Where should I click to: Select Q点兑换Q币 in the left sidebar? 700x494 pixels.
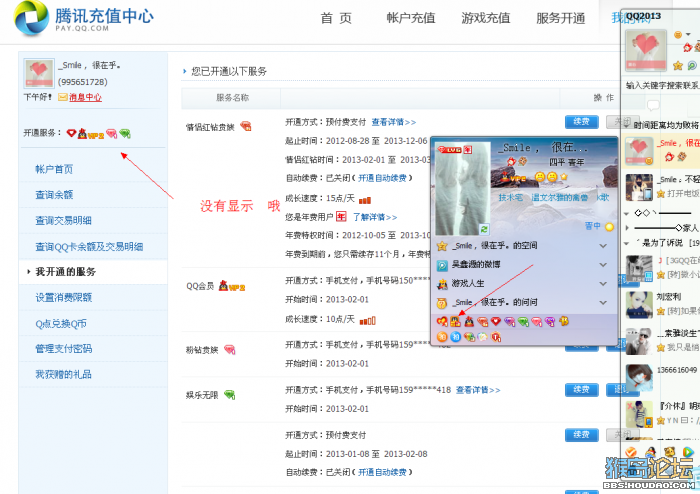click(x=61, y=324)
